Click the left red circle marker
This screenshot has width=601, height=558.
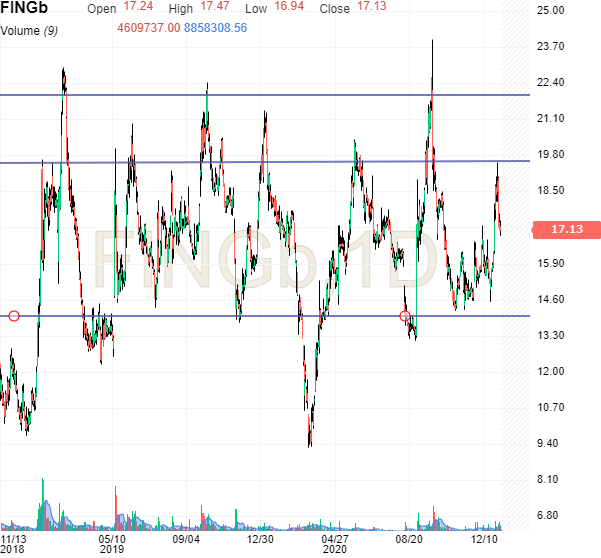tap(14, 316)
